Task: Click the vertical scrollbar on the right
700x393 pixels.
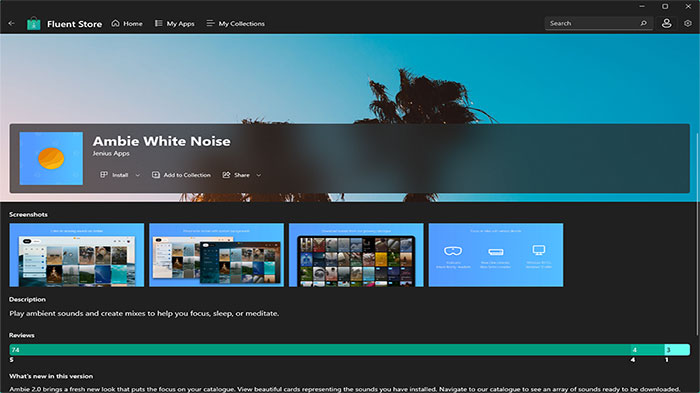Action: 697,234
